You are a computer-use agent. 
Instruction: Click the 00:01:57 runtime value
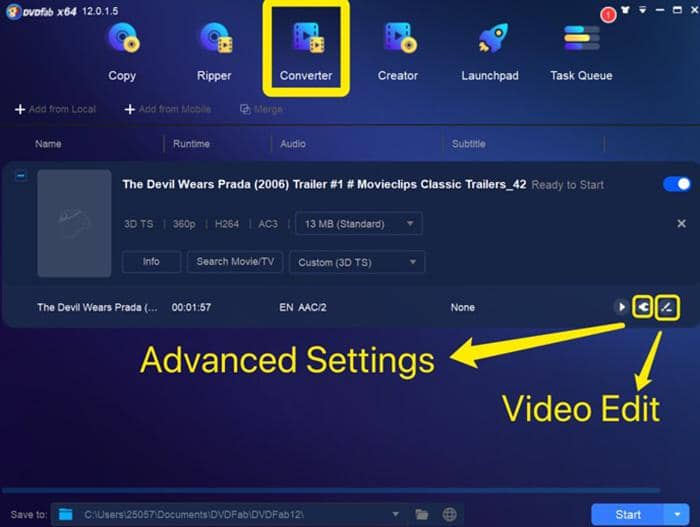coord(191,308)
